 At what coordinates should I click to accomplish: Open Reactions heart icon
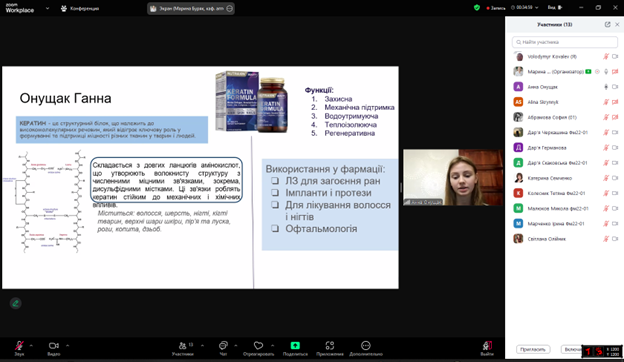(x=258, y=345)
